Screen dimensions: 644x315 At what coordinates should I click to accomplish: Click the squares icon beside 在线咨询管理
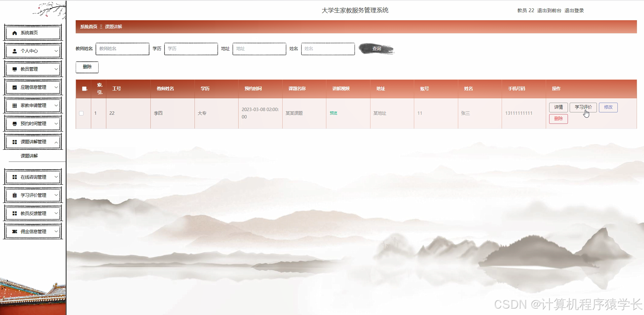click(14, 177)
